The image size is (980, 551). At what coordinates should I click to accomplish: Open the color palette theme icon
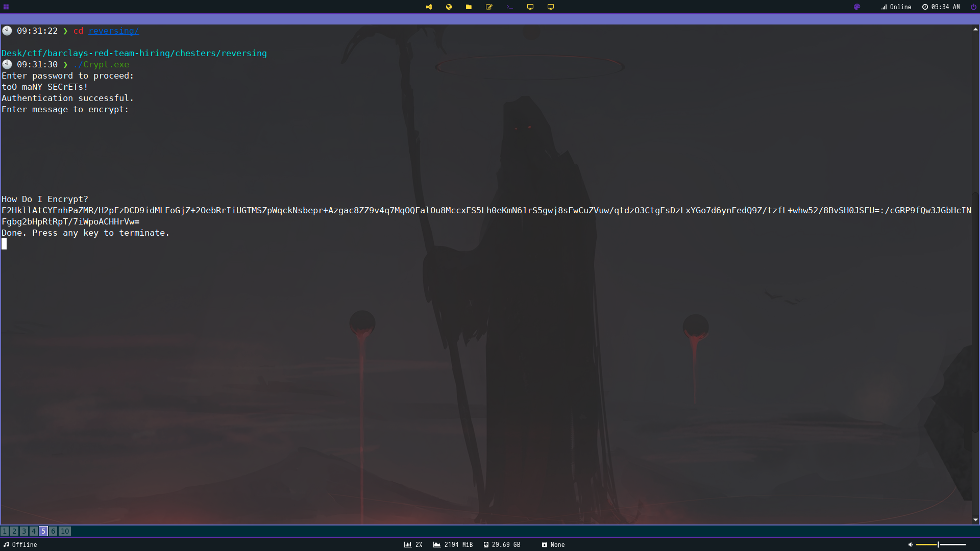pos(857,7)
